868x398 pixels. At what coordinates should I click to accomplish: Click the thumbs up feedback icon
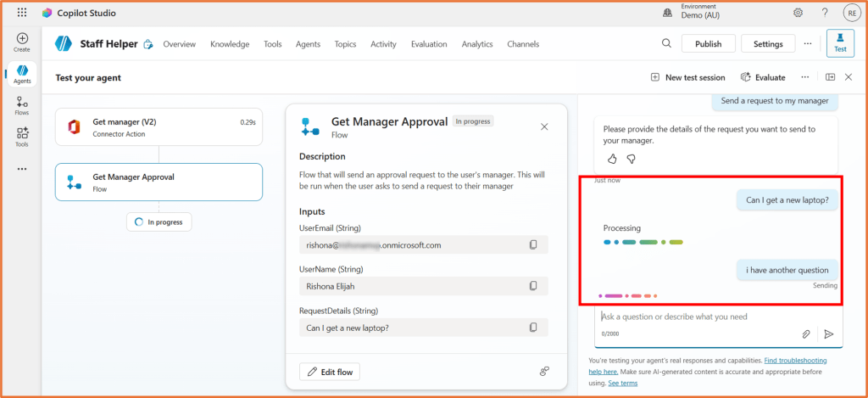click(612, 159)
